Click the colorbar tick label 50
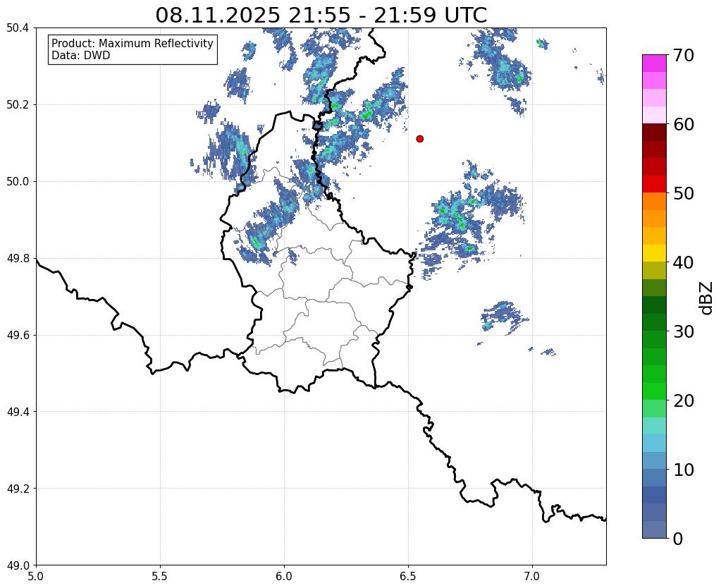721x588 pixels. click(x=684, y=193)
